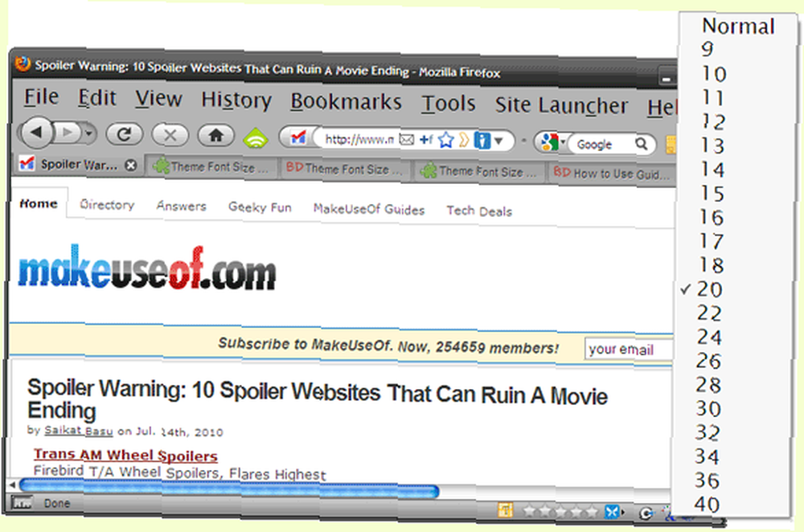Pick font size 14 in the list
The width and height of the screenshot is (804, 532).
pos(712,170)
